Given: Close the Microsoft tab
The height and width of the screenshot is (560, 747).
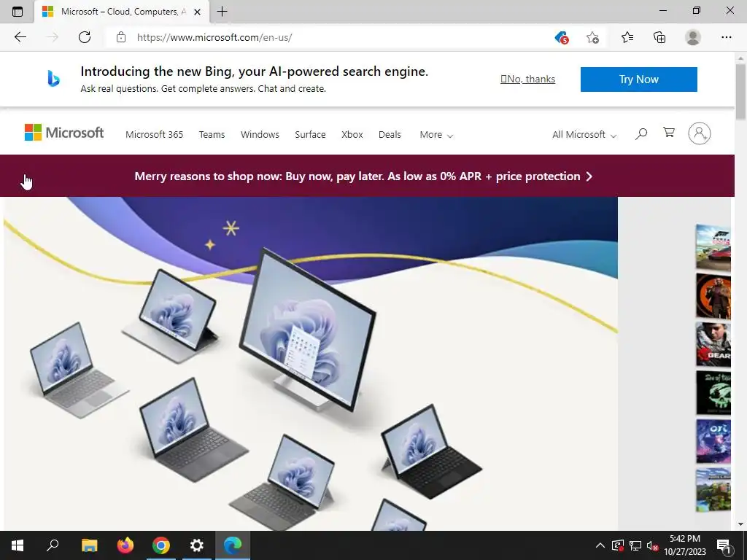Looking at the screenshot, I should [x=197, y=12].
